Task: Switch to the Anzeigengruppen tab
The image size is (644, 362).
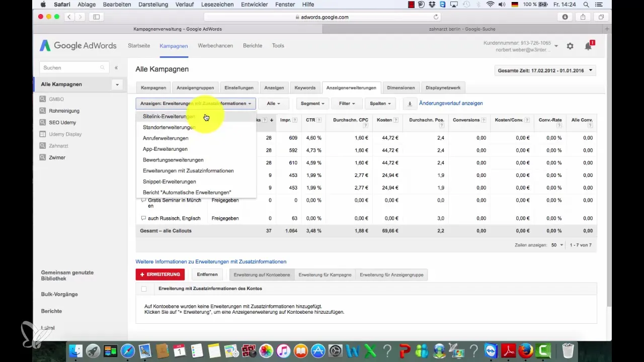Action: 195,87
